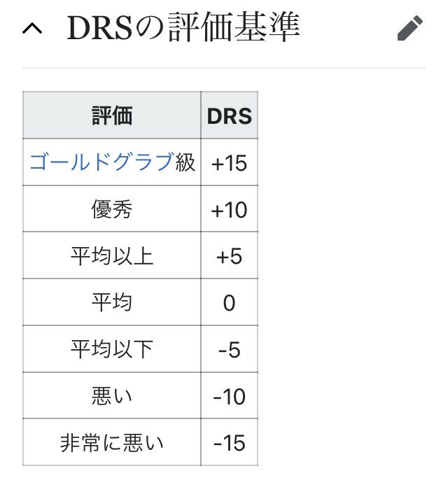
Task: Click the 0 value cell
Action: (x=230, y=302)
